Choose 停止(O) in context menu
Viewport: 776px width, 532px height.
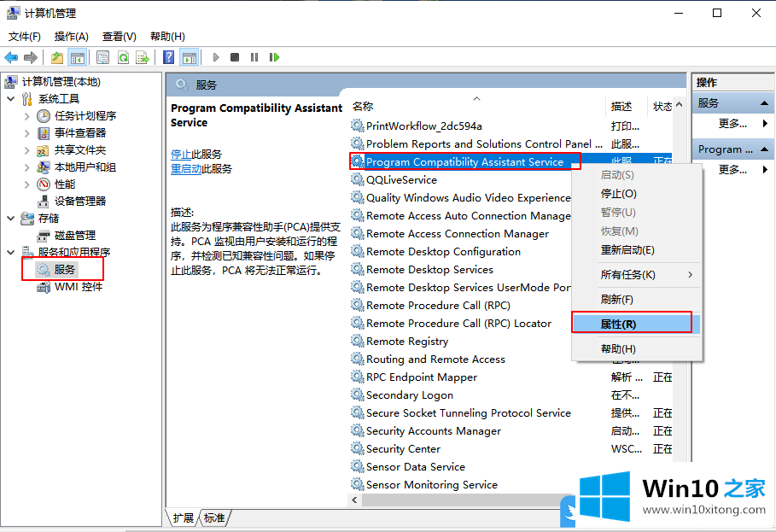point(637,194)
